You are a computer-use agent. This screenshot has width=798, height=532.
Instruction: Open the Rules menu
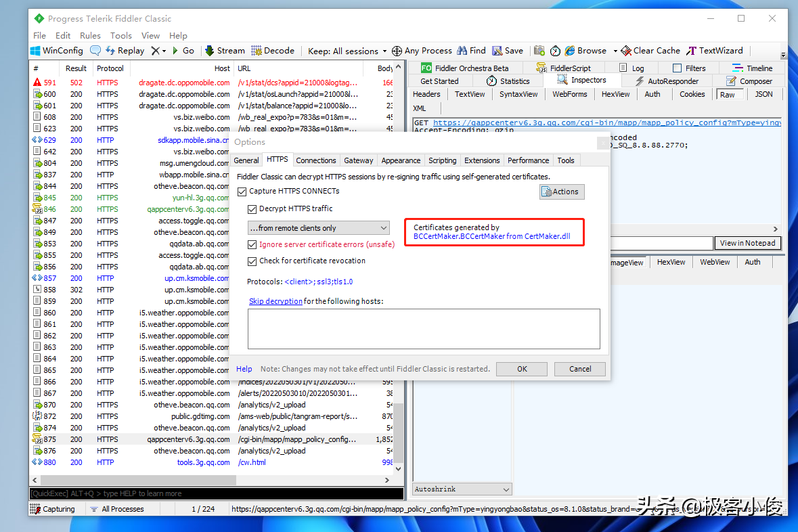[90, 35]
